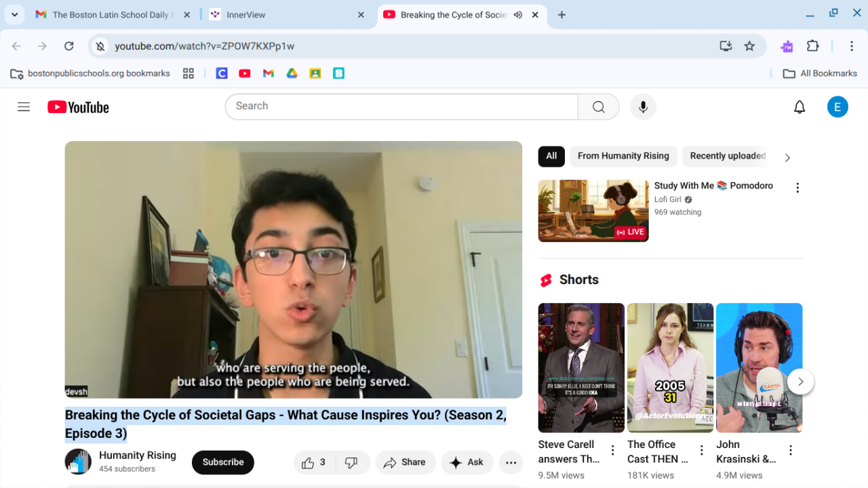Screen dimensions: 868x488
Task: Open the YouTube bookmark in bookmarks bar
Action: pyautogui.click(x=245, y=73)
